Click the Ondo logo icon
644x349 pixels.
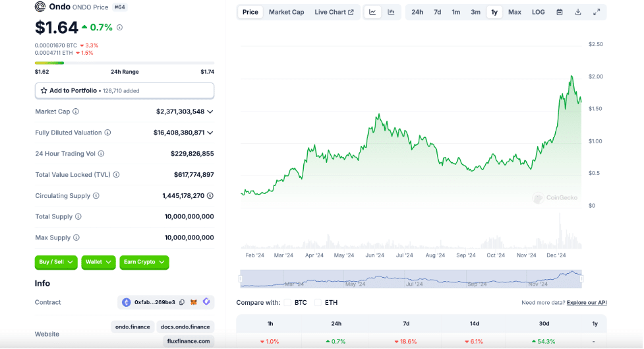click(x=40, y=7)
